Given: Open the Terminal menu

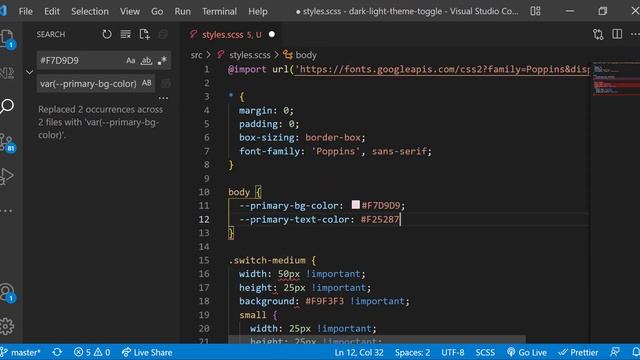Looking at the screenshot, I should [219, 11].
